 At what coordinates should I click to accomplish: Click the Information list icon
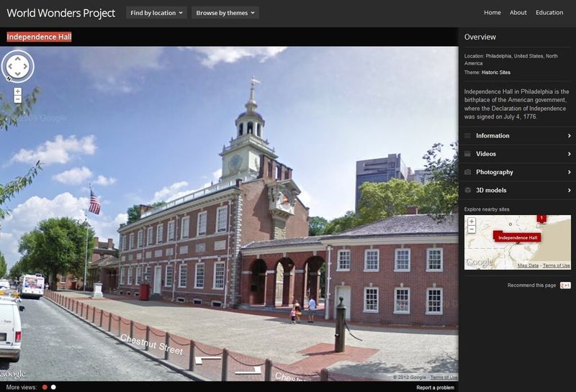[467, 136]
